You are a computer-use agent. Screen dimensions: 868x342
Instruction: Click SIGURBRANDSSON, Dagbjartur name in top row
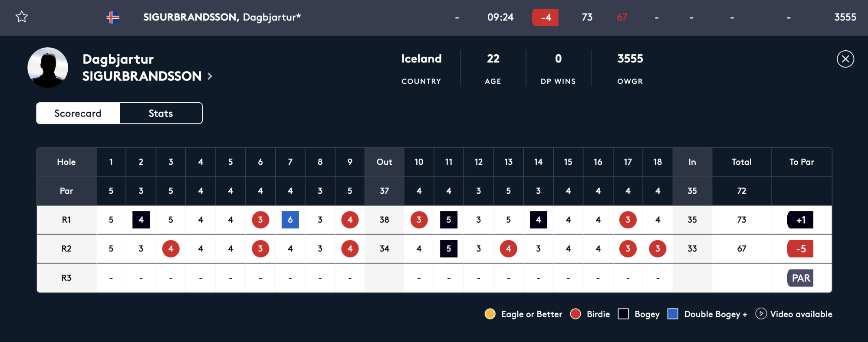(x=222, y=17)
